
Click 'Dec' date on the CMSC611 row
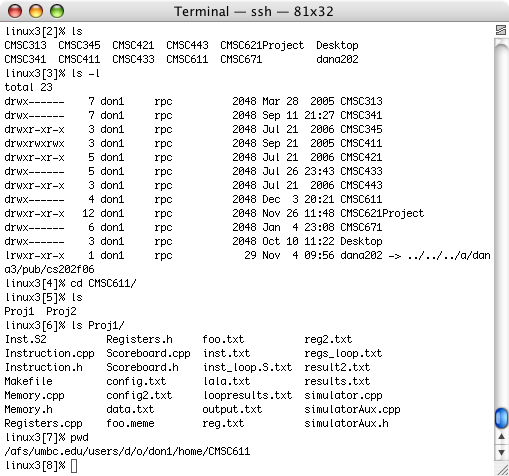tap(271, 199)
